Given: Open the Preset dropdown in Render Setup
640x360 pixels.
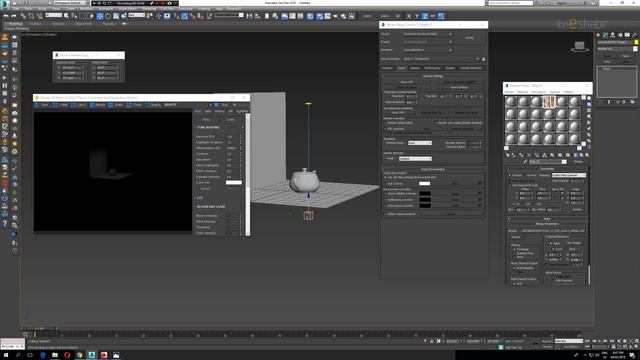Looking at the screenshot, I should pyautogui.click(x=427, y=42).
